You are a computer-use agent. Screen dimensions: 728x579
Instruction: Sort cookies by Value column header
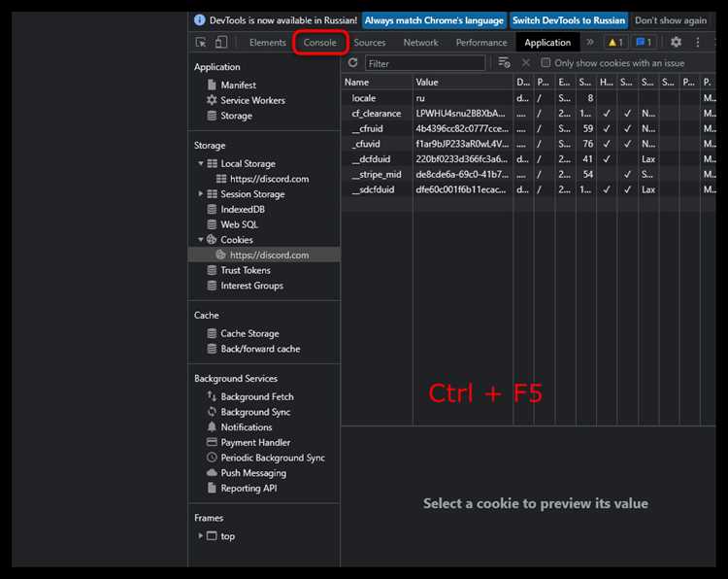click(x=463, y=83)
